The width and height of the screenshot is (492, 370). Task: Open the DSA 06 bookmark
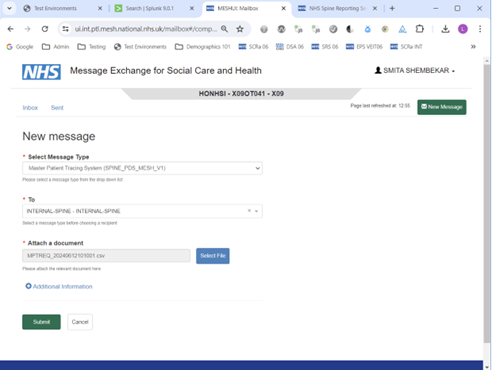(x=290, y=47)
